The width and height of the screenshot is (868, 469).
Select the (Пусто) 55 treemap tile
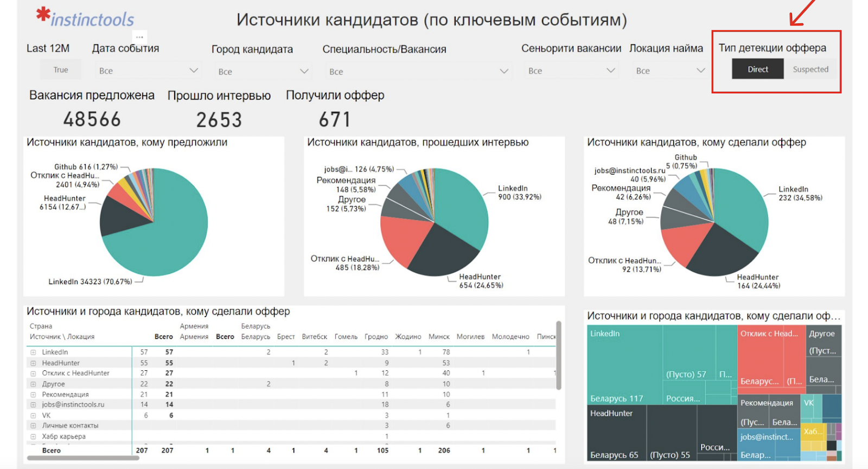[x=671, y=434]
